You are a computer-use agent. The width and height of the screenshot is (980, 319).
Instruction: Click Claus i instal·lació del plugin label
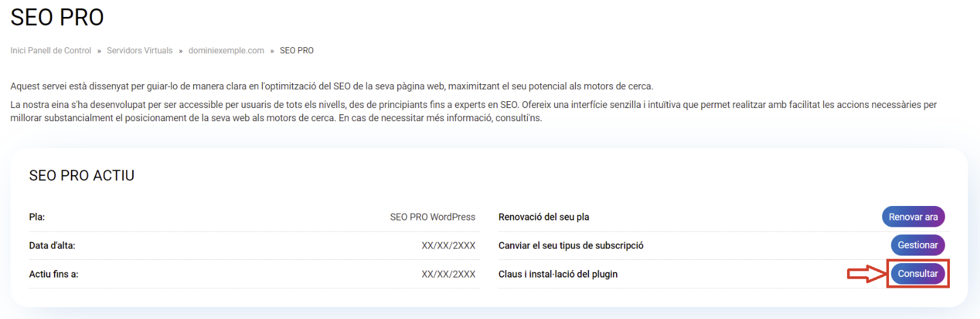tap(558, 274)
